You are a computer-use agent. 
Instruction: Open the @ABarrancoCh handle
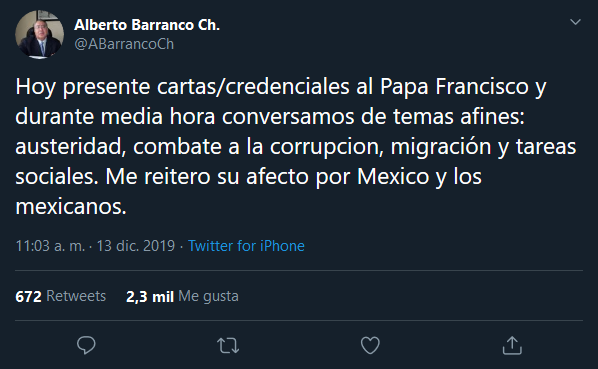pos(124,44)
